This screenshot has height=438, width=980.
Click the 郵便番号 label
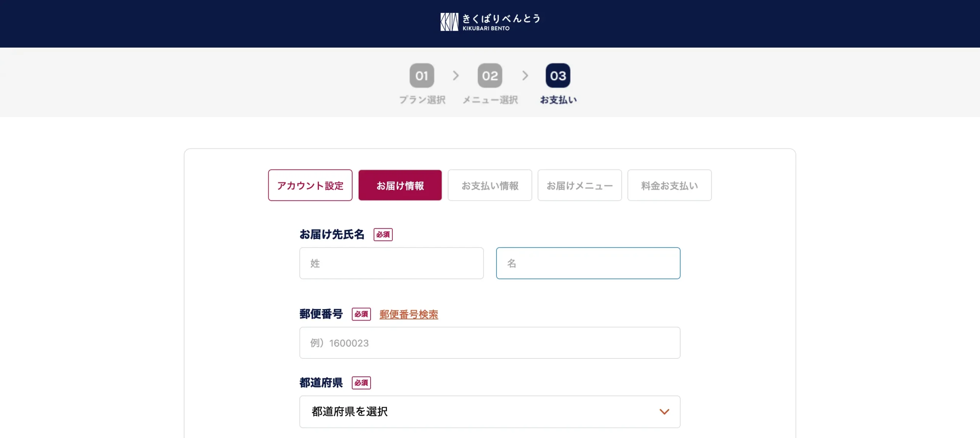click(321, 314)
